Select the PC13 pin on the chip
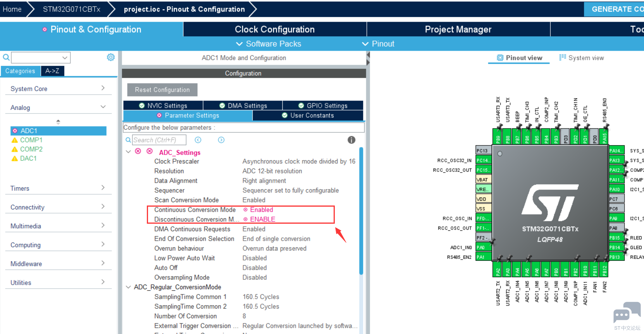 tap(483, 151)
